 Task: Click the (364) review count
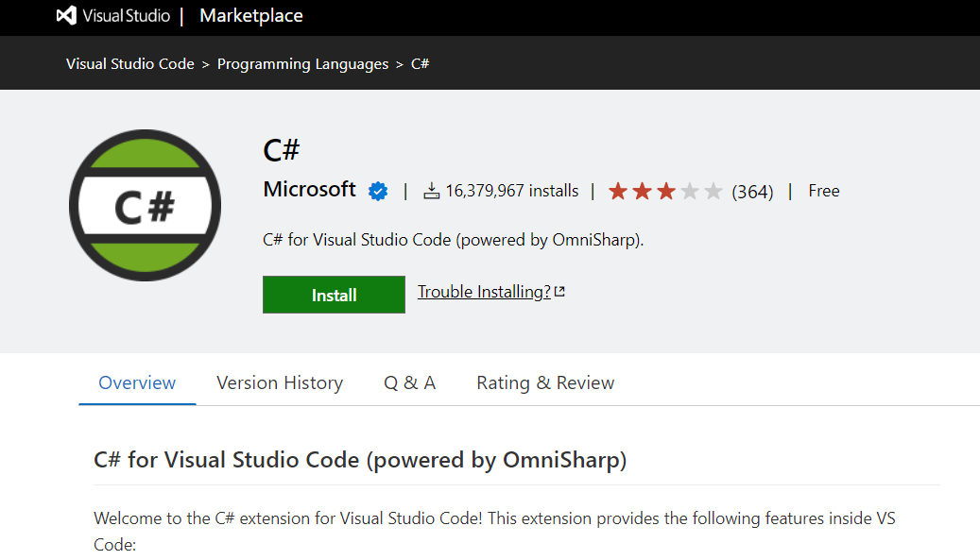pos(752,192)
